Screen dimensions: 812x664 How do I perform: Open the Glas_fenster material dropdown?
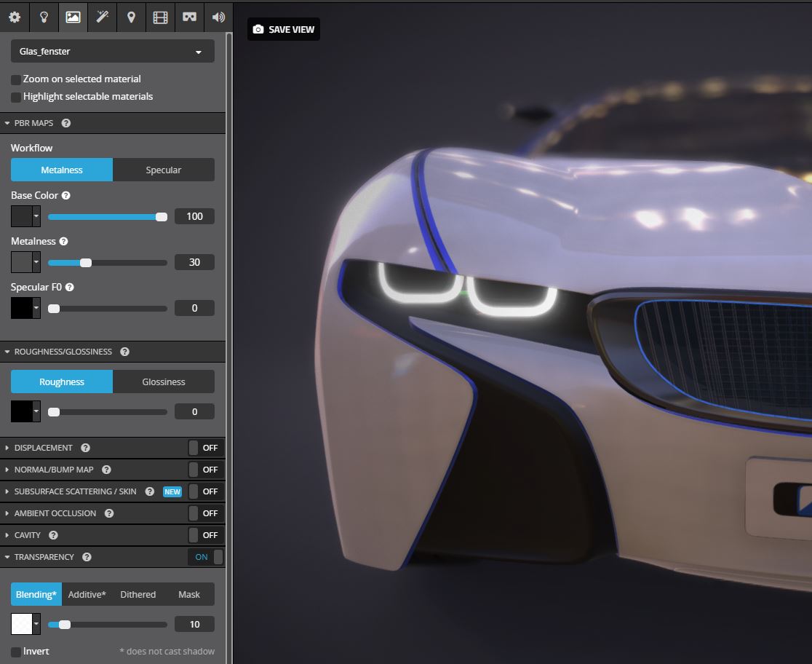point(112,51)
